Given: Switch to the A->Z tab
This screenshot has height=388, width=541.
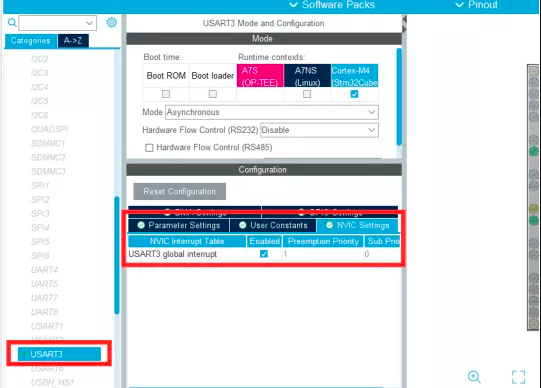Looking at the screenshot, I should click(73, 41).
